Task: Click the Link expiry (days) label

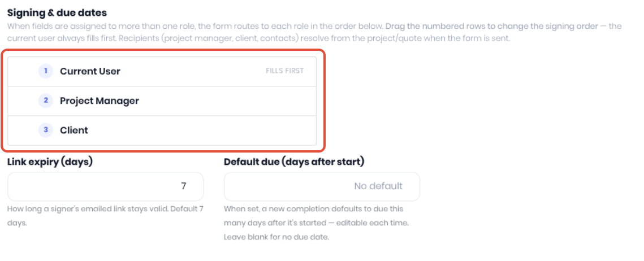Action: pos(50,162)
